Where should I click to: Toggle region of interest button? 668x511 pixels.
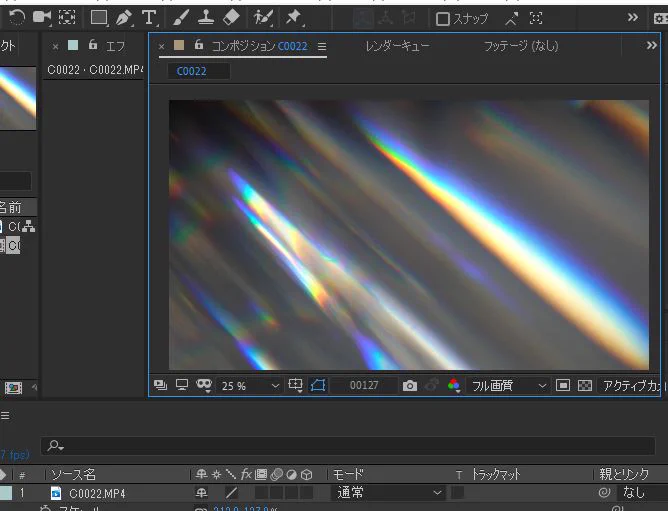click(x=562, y=386)
